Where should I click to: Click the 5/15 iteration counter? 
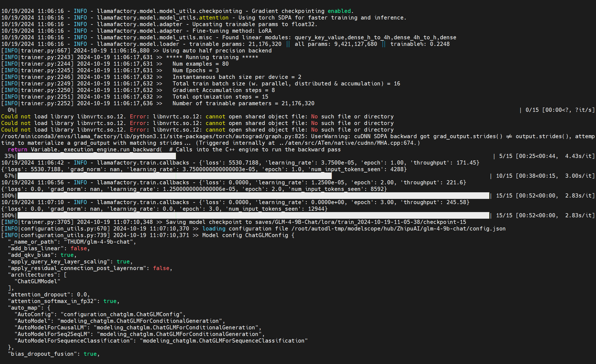coord(506,156)
